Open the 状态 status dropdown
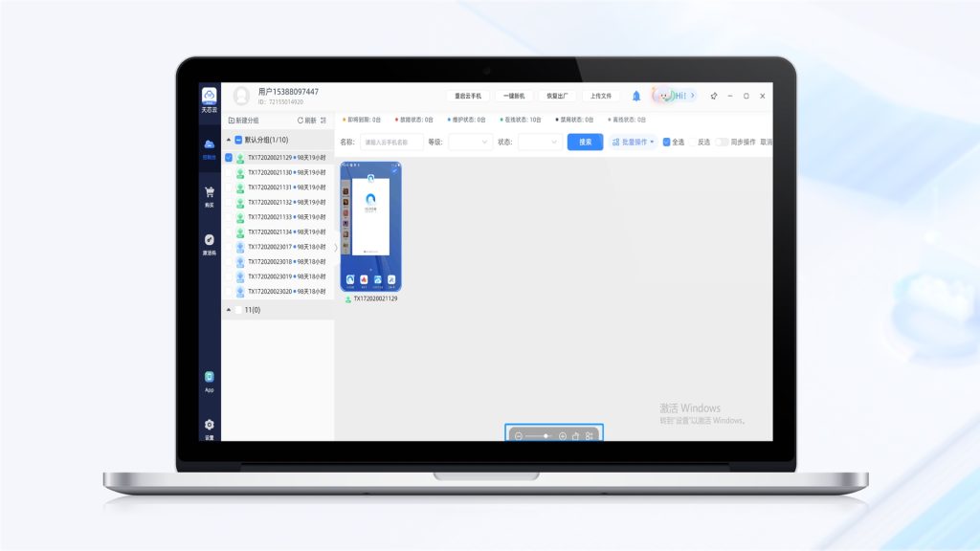980x551 pixels. point(540,142)
